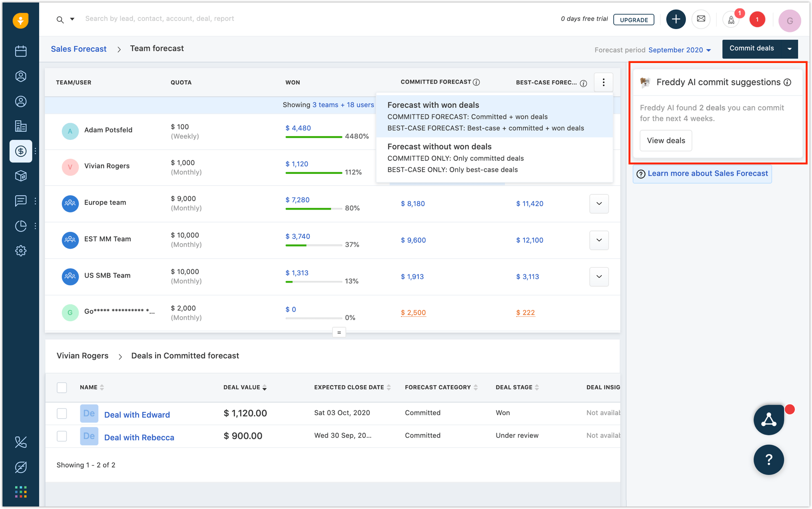Select the Deals dollar icon in sidebar
Viewport: 812px width, 509px height.
coord(20,151)
